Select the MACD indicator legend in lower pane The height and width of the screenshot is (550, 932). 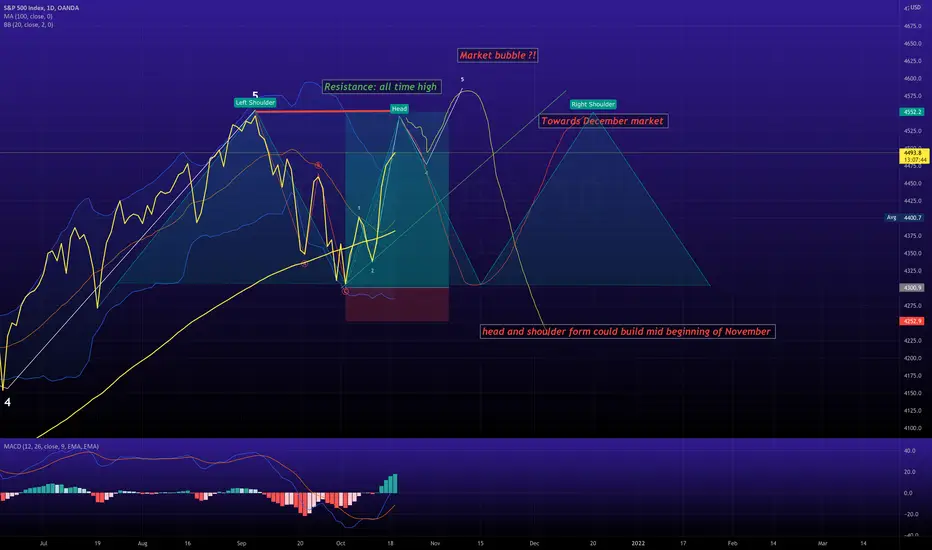pos(51,447)
